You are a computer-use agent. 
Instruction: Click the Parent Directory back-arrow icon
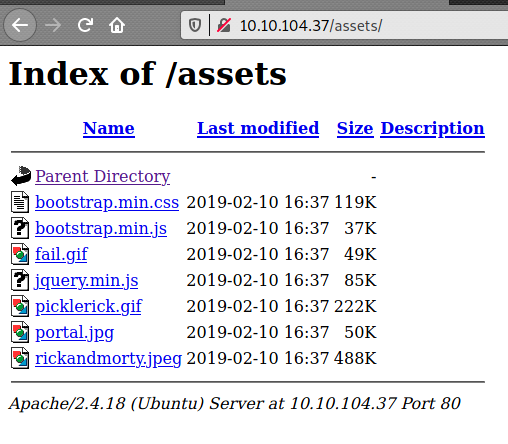tap(21, 176)
